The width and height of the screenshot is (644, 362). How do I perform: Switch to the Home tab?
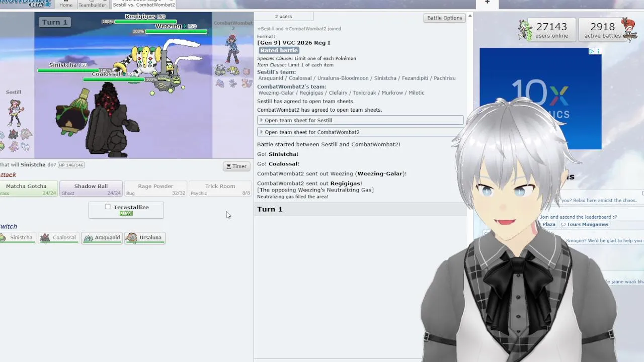coord(66,5)
